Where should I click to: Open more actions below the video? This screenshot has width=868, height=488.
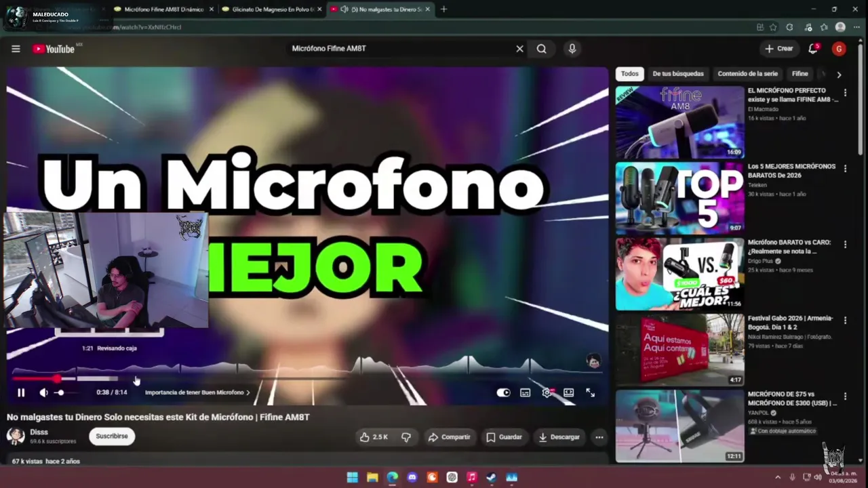599,437
